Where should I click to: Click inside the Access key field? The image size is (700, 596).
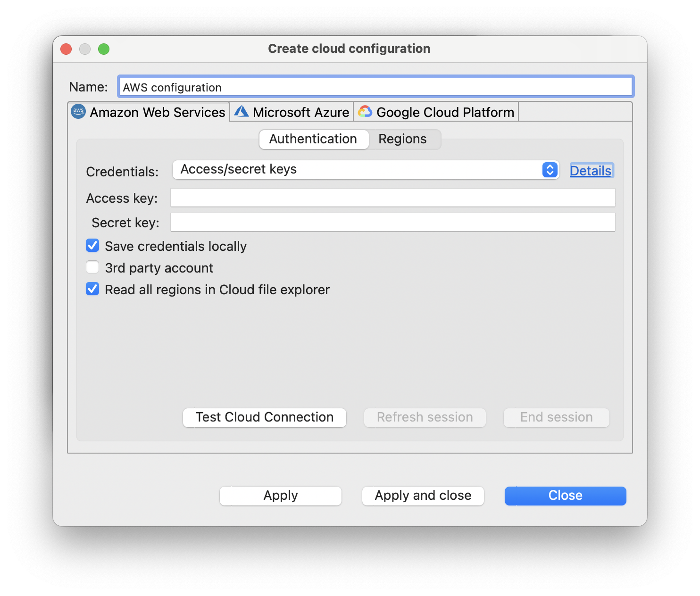392,198
